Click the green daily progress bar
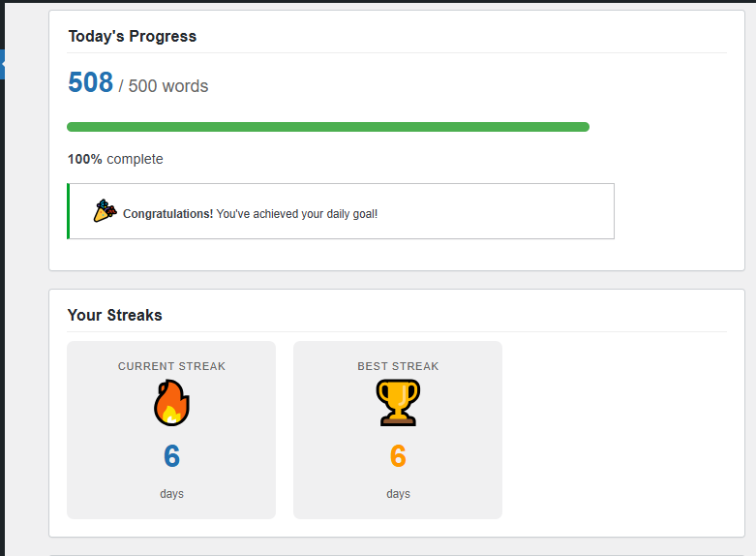Viewport: 756px width, 556px height. point(328,127)
